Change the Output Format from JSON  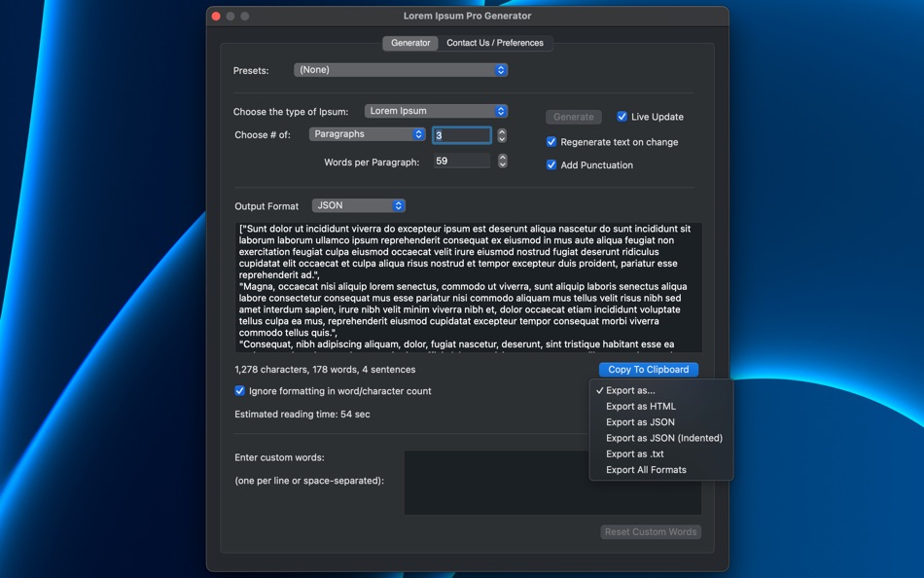click(x=358, y=205)
